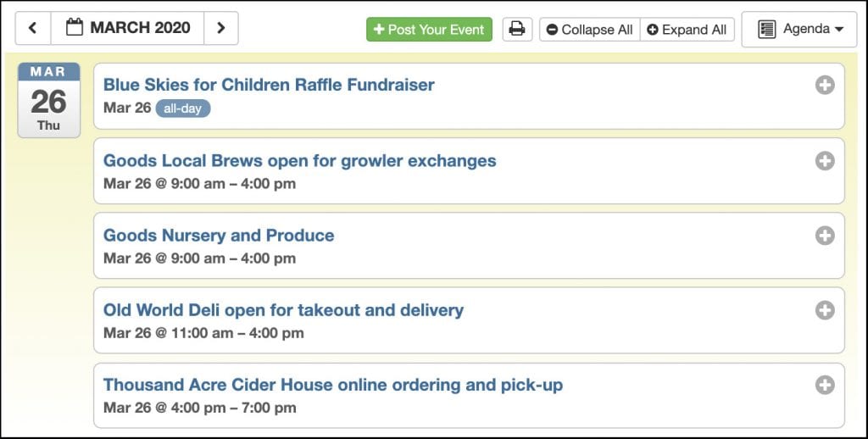Expand Goods Nursery and Produce plus icon
This screenshot has width=868, height=439.
coord(825,236)
